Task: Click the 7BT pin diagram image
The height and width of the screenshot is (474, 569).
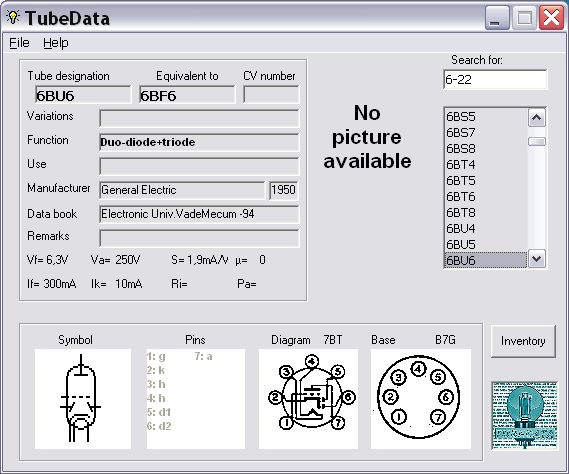Action: (x=308, y=399)
